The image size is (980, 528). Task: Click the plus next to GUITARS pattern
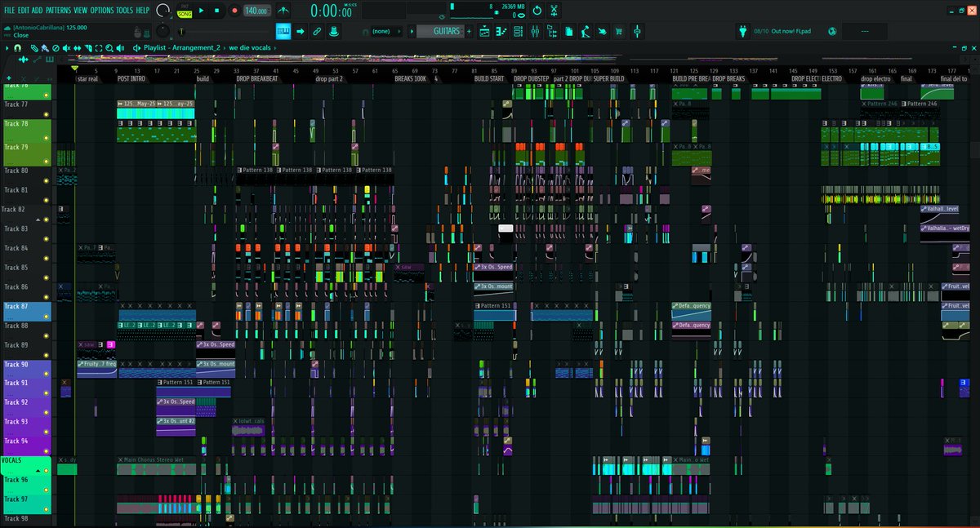(469, 31)
